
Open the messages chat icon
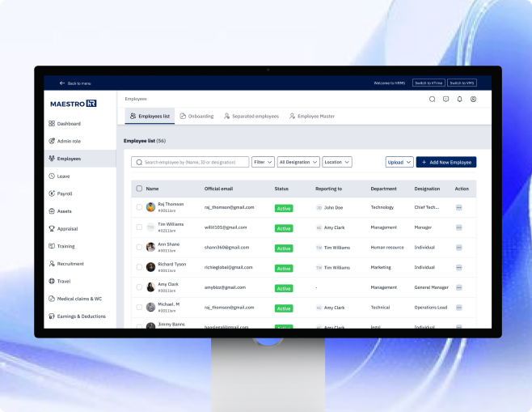(445, 99)
